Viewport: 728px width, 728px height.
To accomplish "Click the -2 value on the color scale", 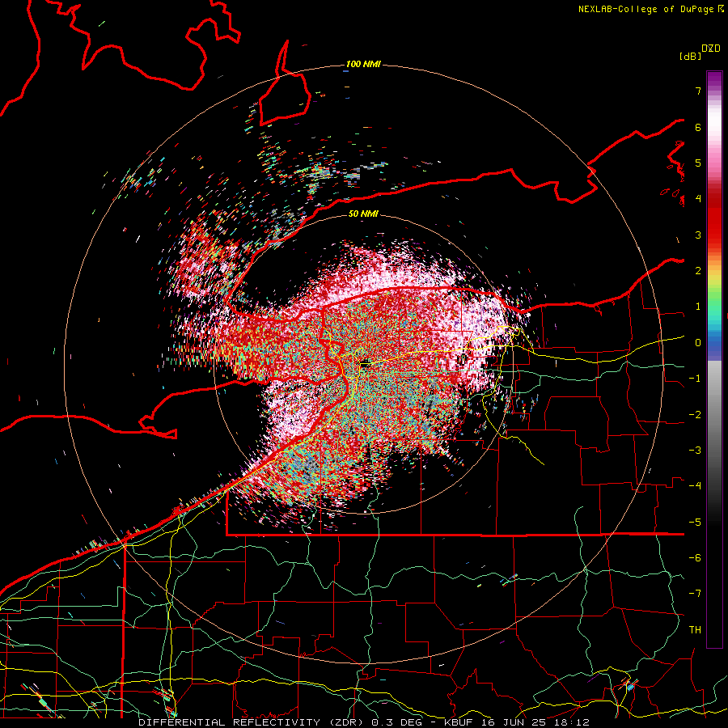I will pos(695,415).
